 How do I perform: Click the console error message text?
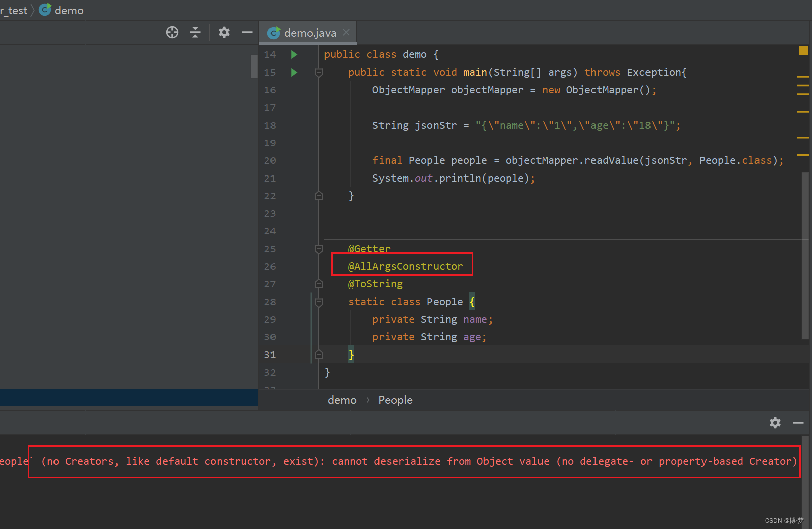(x=414, y=461)
